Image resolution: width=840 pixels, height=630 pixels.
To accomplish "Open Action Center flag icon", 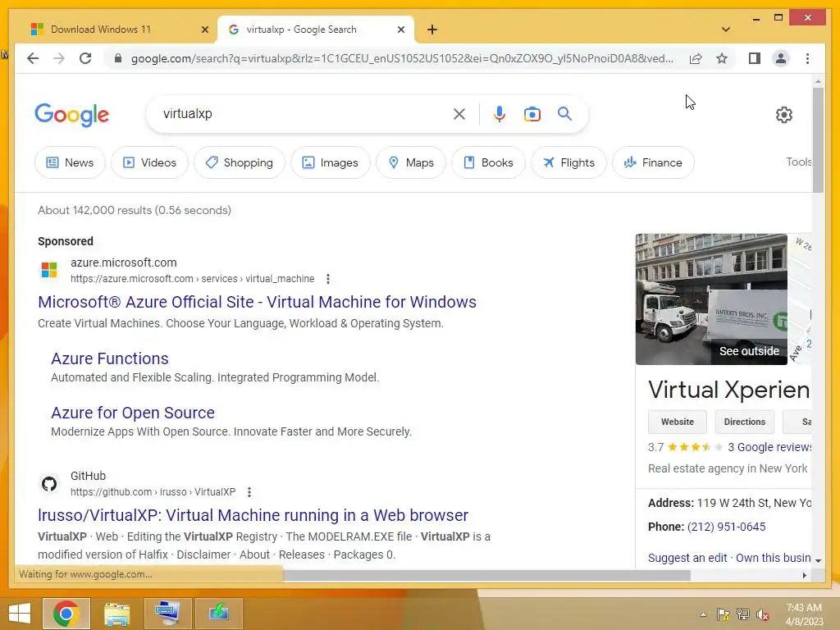I will (x=723, y=614).
